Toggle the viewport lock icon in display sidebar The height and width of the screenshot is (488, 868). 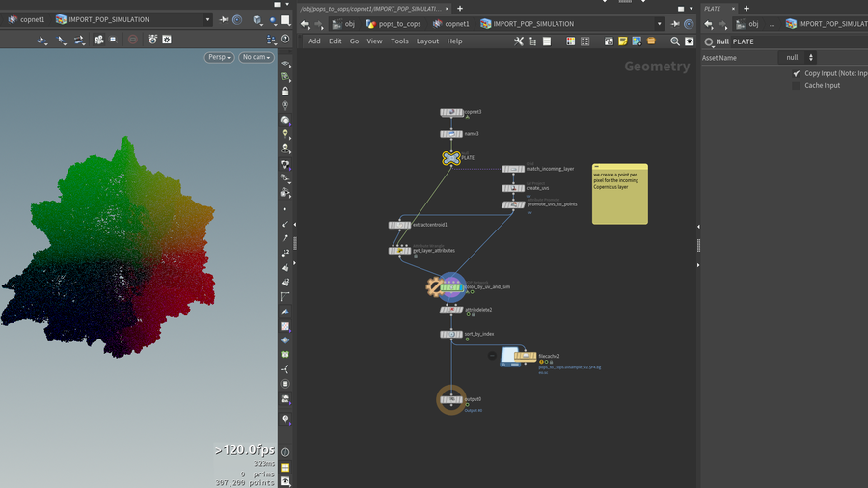[285, 91]
